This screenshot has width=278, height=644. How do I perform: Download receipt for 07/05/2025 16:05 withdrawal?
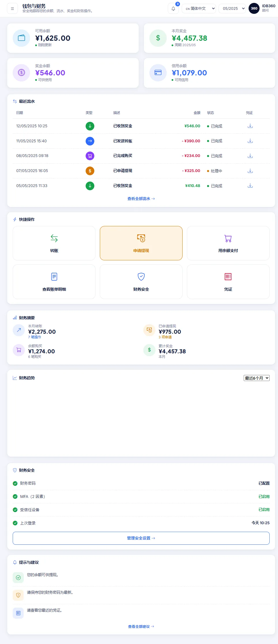pos(250,171)
